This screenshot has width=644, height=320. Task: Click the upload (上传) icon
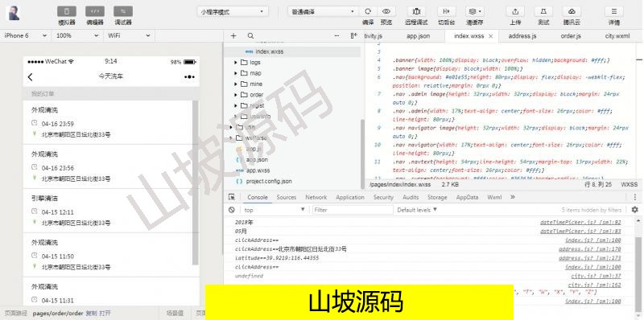515,11
